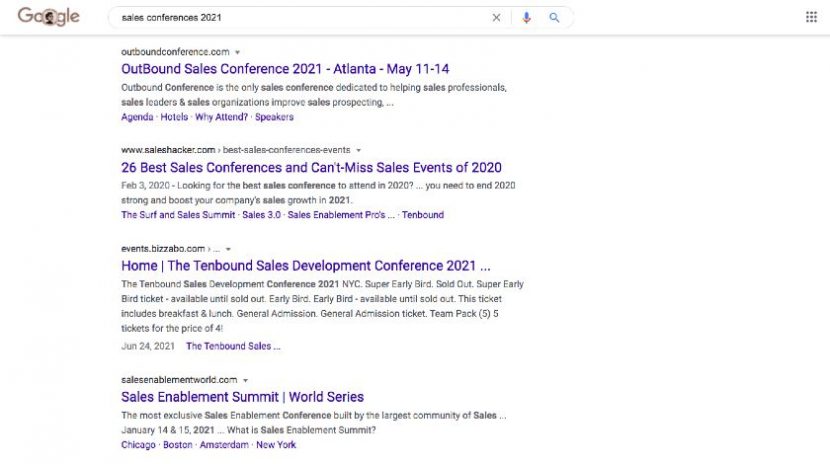Open Tenbound Sales Development Conference result
The height and width of the screenshot is (464, 830).
[x=305, y=266]
